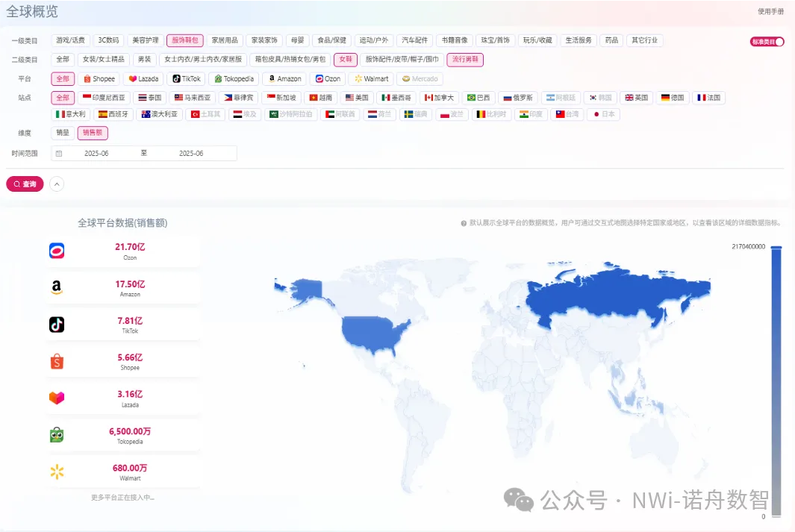Collapse the filter panel with the chevron button
Image resolution: width=795 pixels, height=532 pixels.
coord(57,184)
